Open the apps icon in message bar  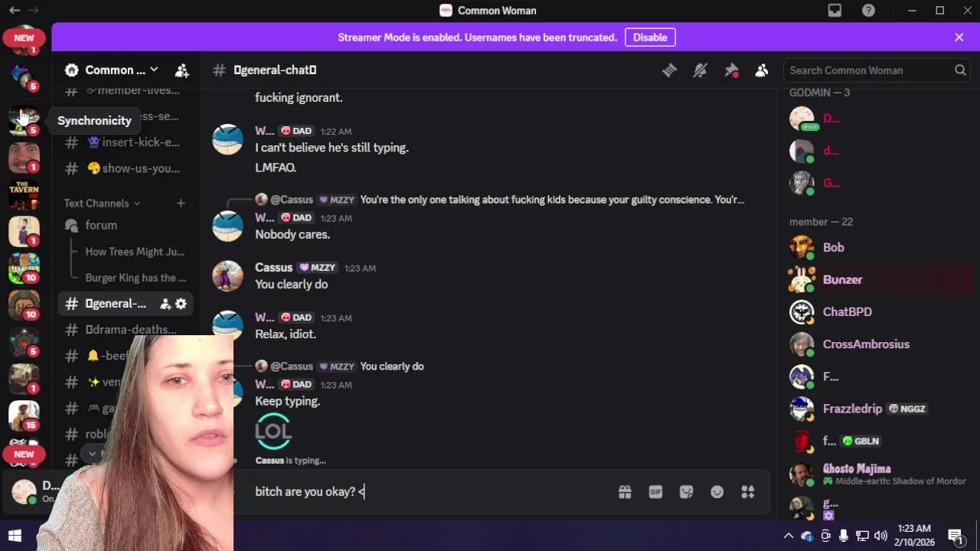pyautogui.click(x=748, y=492)
